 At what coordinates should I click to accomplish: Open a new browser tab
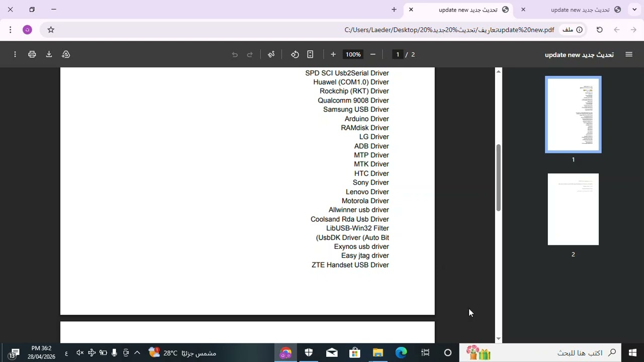[x=394, y=10]
